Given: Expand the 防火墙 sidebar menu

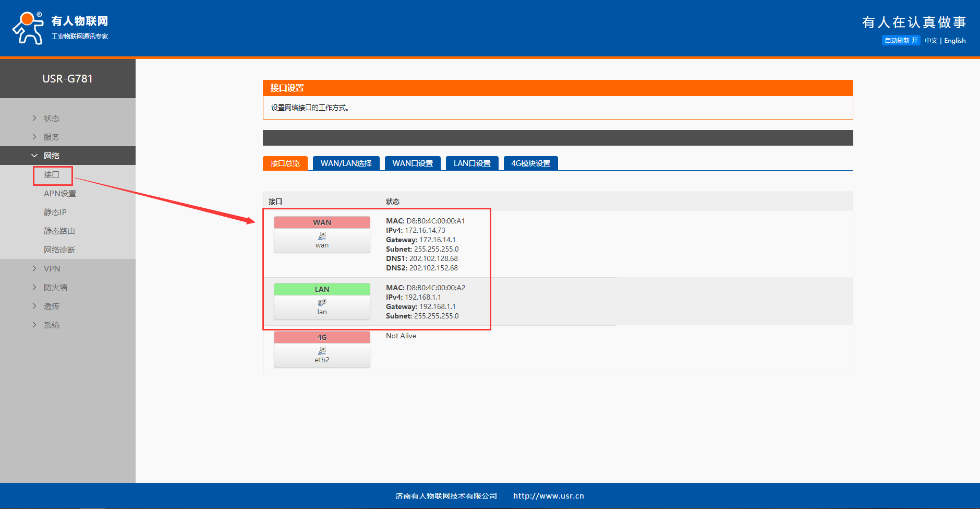Looking at the screenshot, I should tap(55, 288).
